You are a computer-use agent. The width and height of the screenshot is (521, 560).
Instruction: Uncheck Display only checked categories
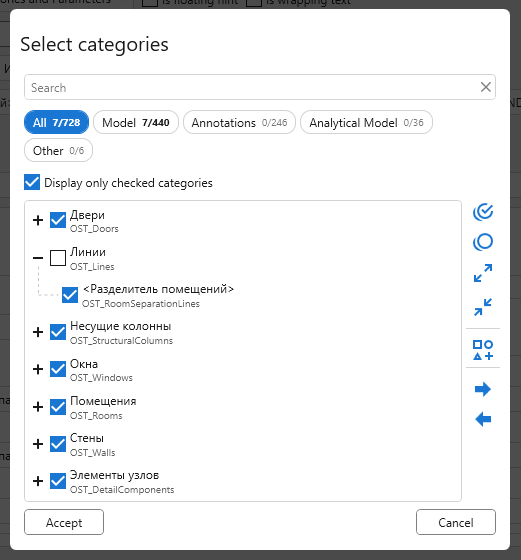(32, 182)
